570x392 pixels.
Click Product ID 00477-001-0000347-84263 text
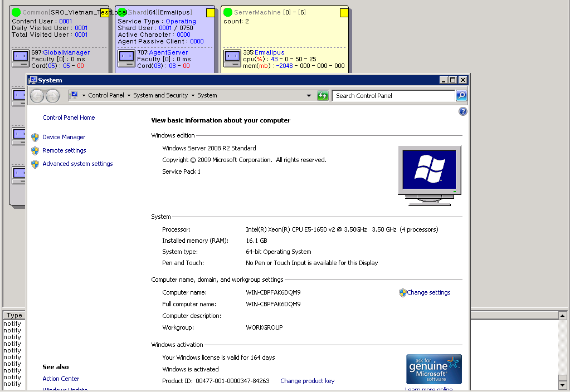pyautogui.click(x=216, y=381)
